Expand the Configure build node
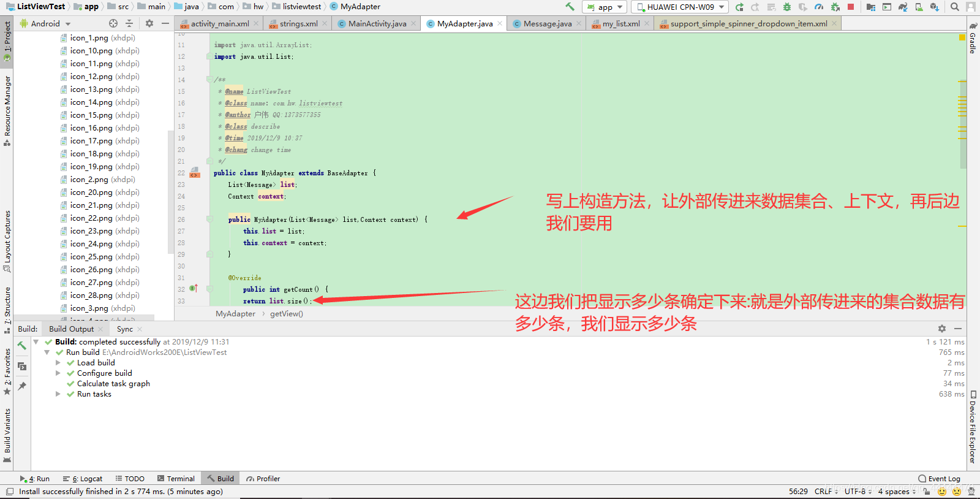 pyautogui.click(x=58, y=373)
